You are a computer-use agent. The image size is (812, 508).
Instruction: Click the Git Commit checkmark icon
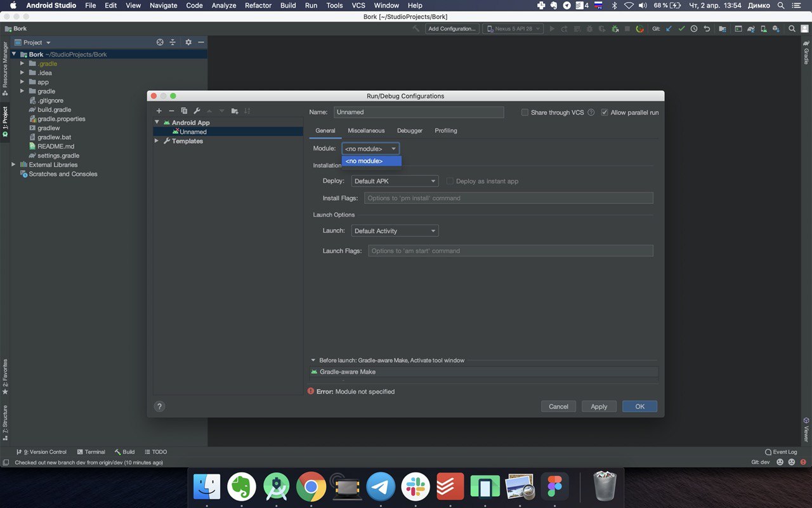(681, 29)
